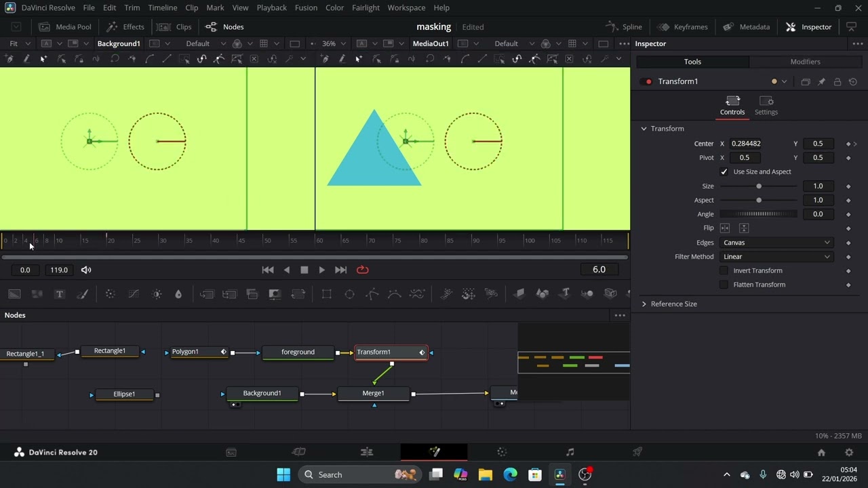Open Project Manager home icon
Screen dimensions: 868x488
tap(821, 452)
